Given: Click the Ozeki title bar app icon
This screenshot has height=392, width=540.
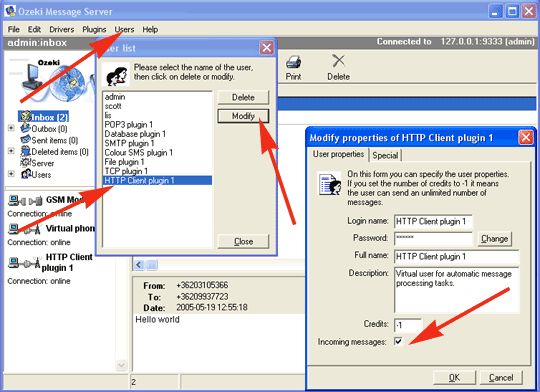Looking at the screenshot, I should pyautogui.click(x=10, y=11).
